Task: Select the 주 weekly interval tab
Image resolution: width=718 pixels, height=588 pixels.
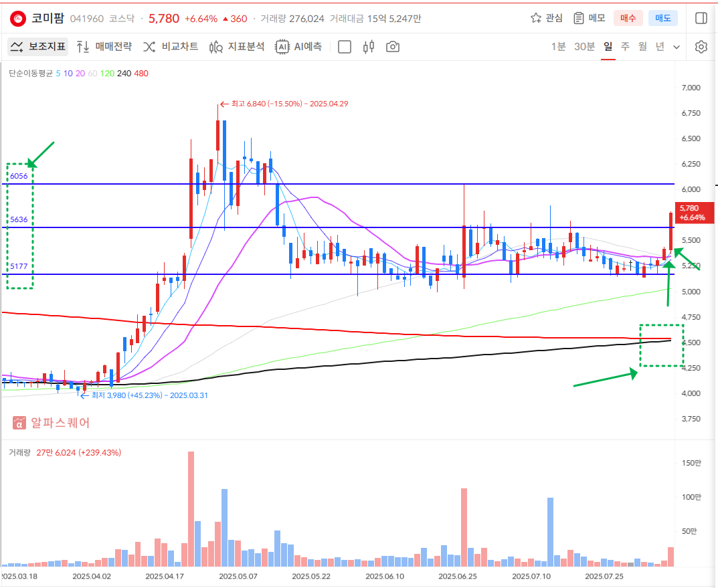Action: click(x=625, y=46)
